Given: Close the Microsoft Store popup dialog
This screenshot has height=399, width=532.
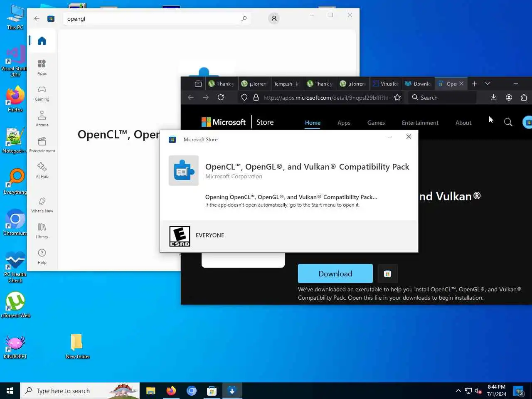Looking at the screenshot, I should [x=409, y=136].
